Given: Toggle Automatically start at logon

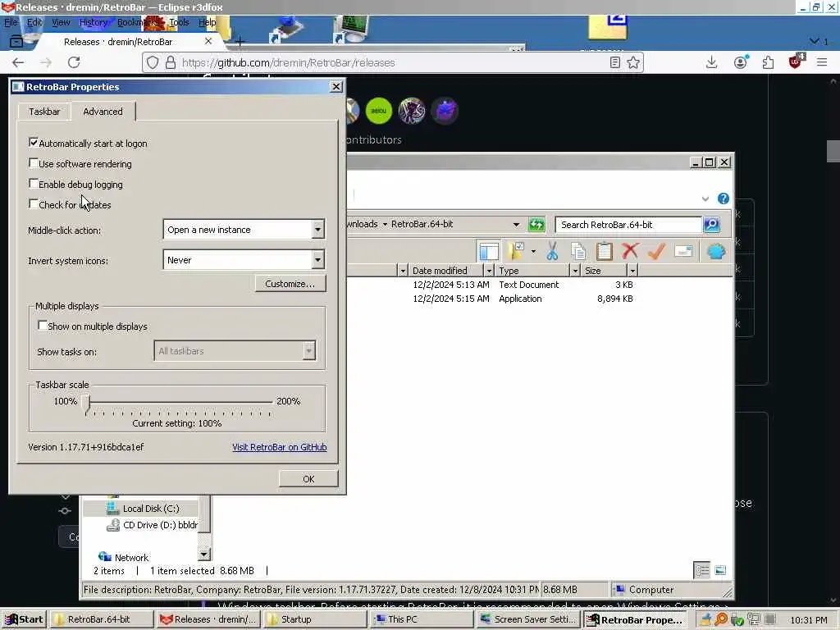Looking at the screenshot, I should 34,143.
